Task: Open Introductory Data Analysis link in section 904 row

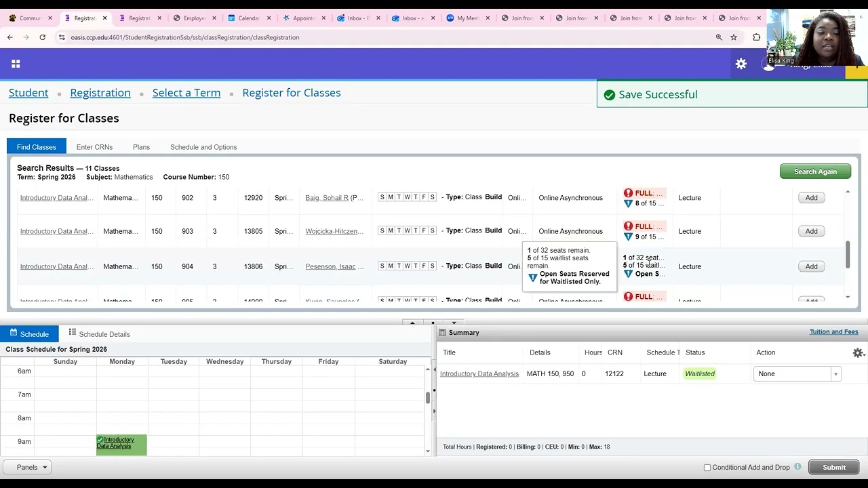Action: click(57, 266)
